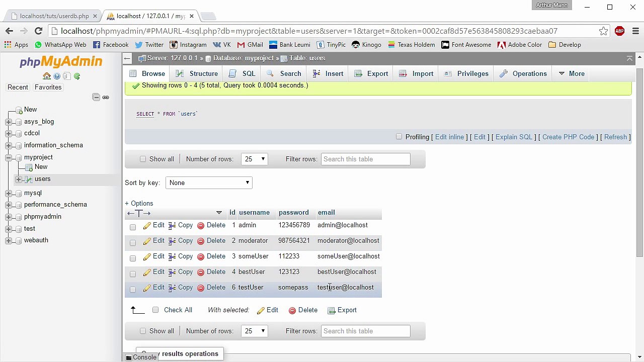The image size is (644, 362).
Task: Click the With selected Delete red icon
Action: [292, 311]
